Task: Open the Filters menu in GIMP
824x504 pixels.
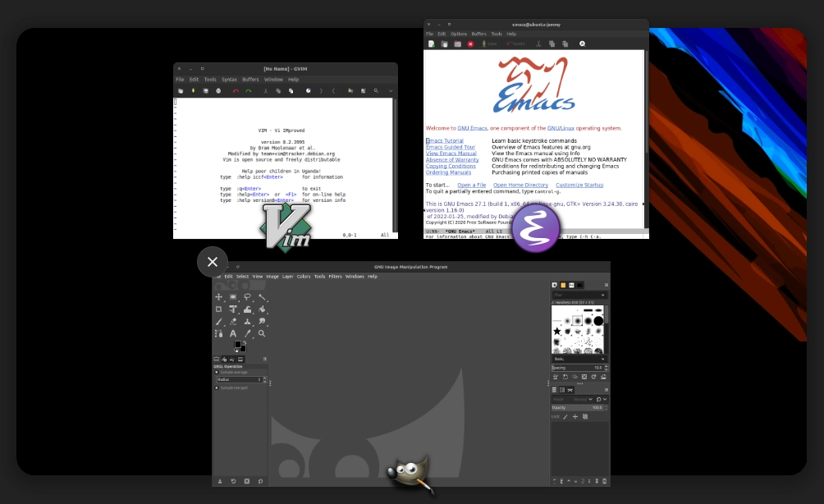Action: pos(336,277)
